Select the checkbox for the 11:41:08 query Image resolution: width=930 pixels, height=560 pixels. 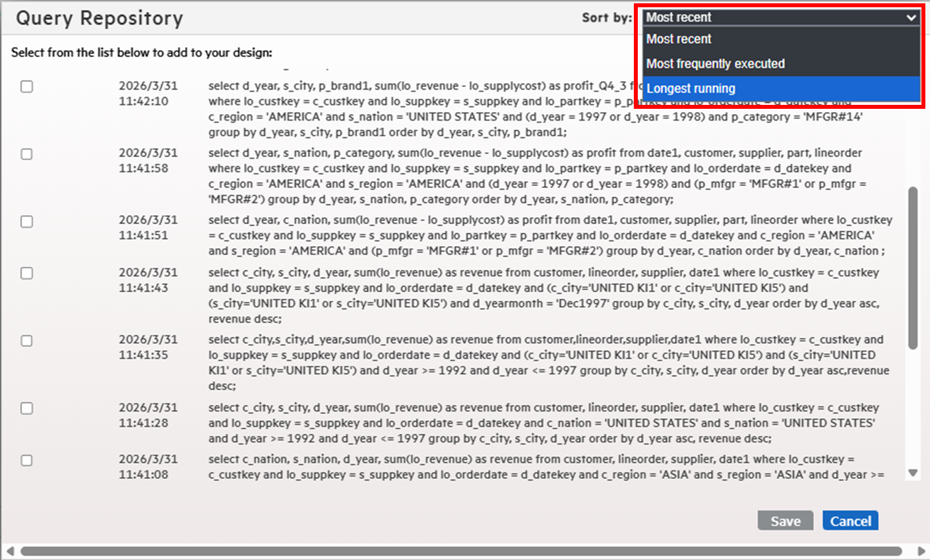click(x=26, y=460)
